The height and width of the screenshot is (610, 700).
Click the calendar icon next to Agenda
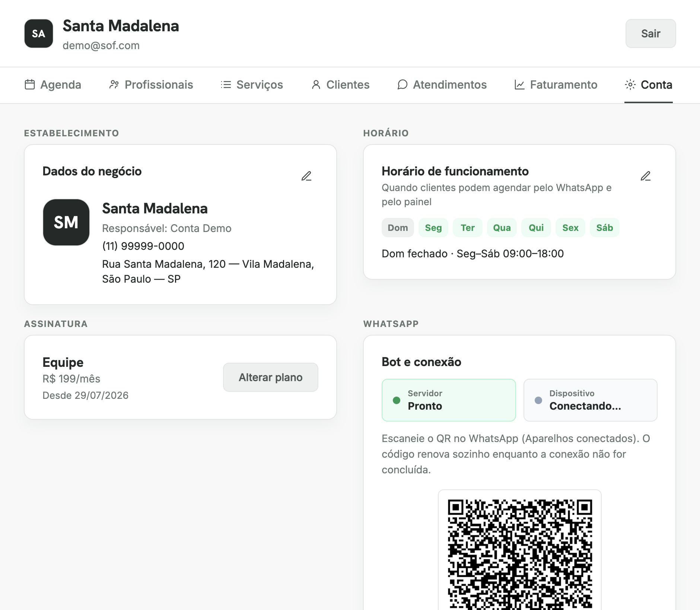click(30, 85)
